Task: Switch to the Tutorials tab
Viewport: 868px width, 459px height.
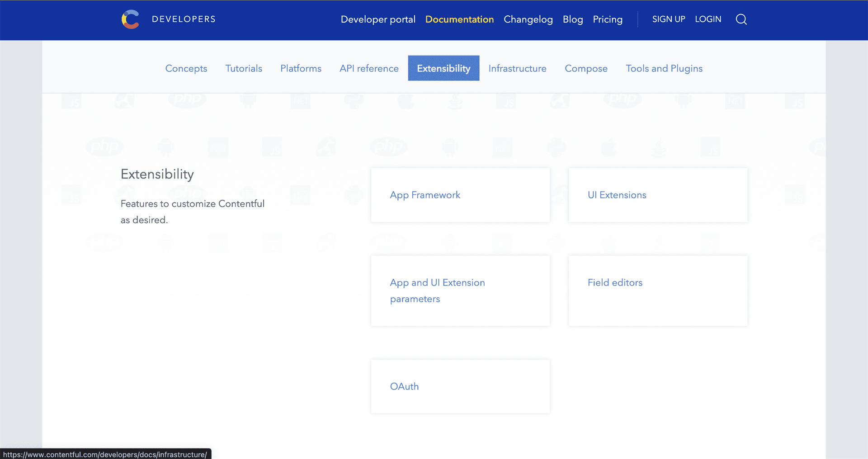Action: [x=244, y=68]
